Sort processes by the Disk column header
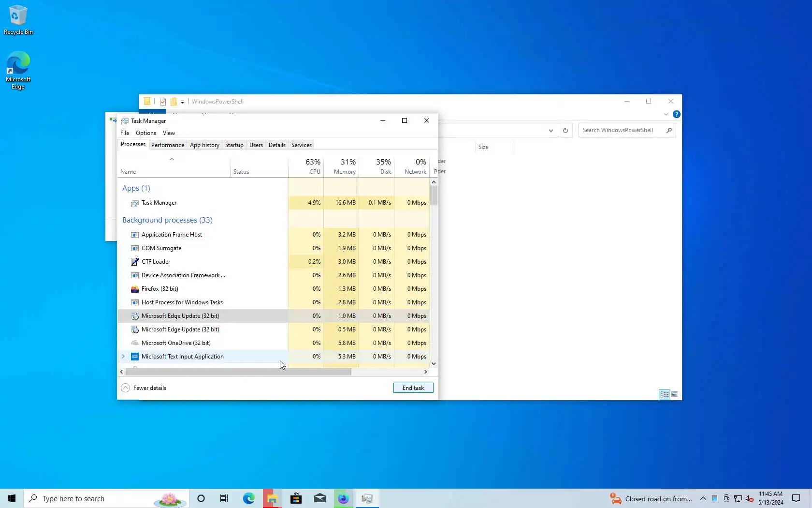The image size is (812, 508). pyautogui.click(x=377, y=166)
